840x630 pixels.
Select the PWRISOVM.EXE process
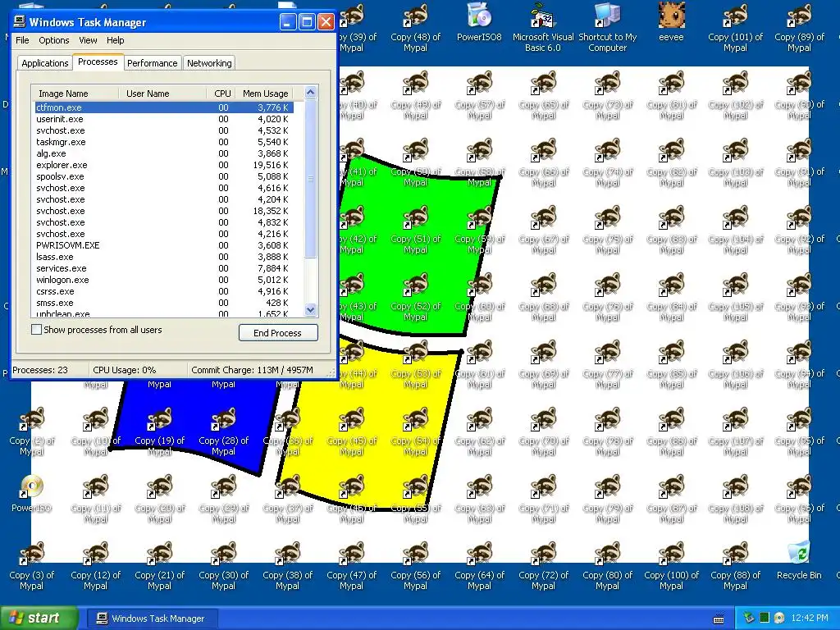164,245
